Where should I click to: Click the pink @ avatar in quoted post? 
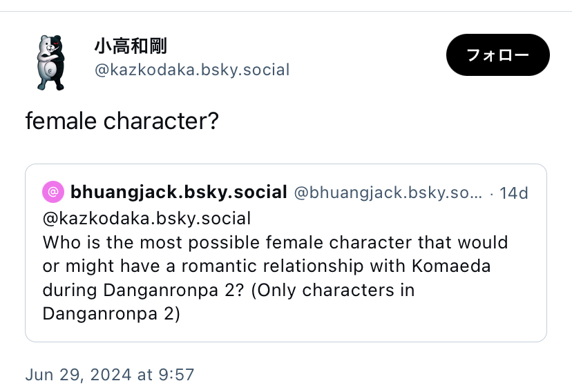click(x=53, y=192)
